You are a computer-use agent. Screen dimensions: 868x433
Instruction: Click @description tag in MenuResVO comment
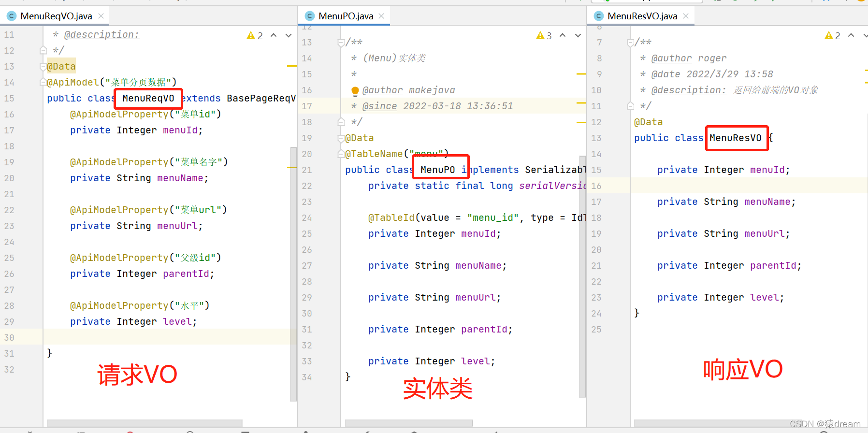pyautogui.click(x=689, y=90)
